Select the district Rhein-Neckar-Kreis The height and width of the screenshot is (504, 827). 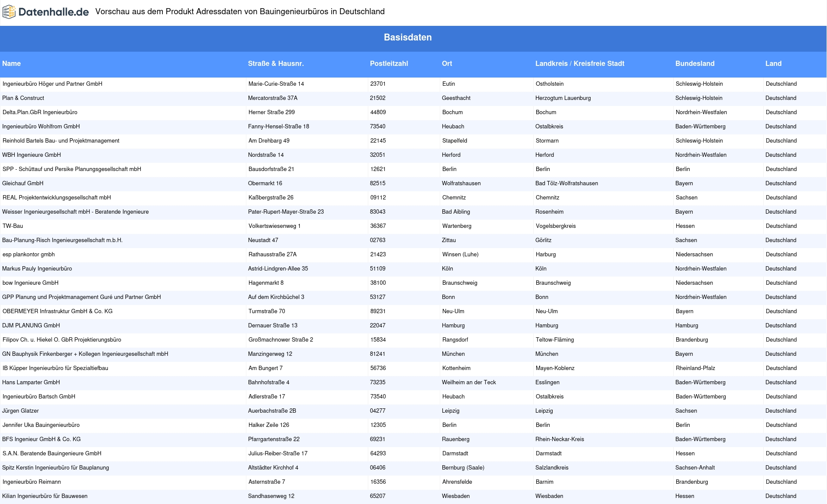tap(560, 439)
